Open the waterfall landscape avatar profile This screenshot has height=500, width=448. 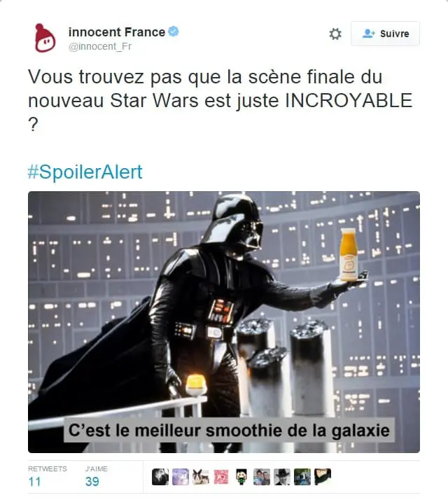(x=302, y=477)
